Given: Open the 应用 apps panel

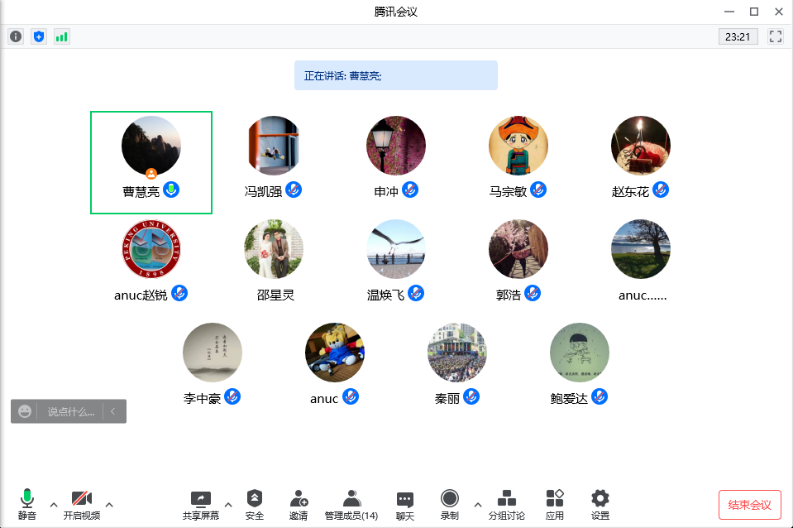Looking at the screenshot, I should point(554,504).
